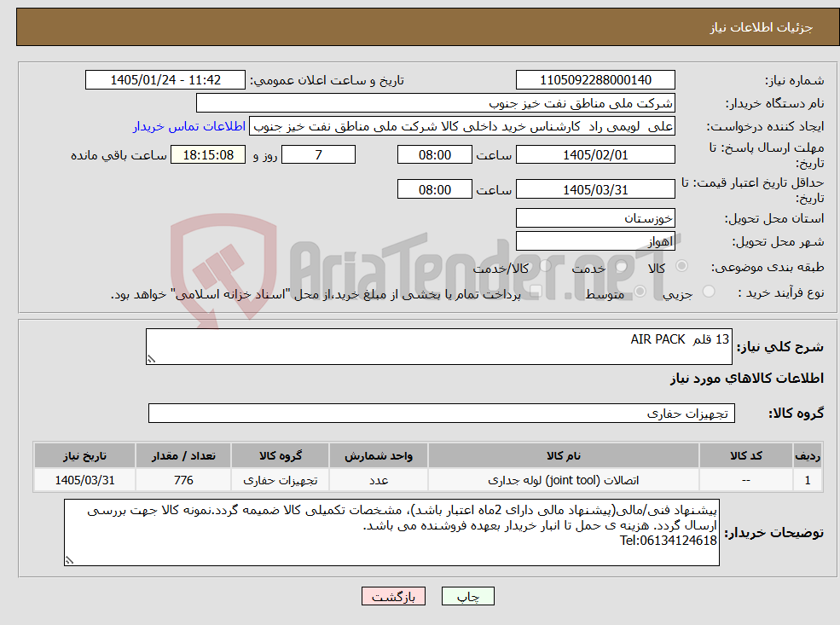
Task: Click the treasury bonds payment note text
Action: (x=316, y=294)
